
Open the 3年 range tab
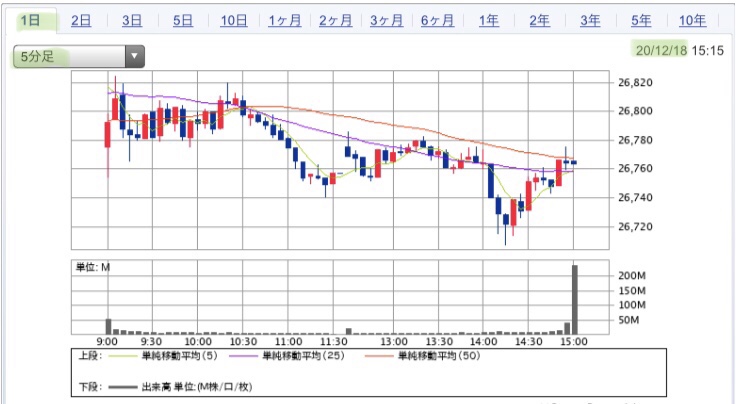point(590,21)
